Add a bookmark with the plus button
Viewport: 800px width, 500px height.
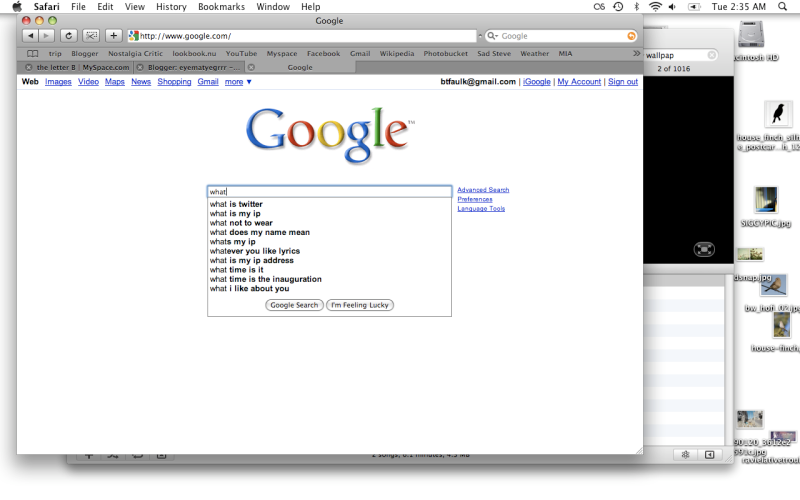coord(113,36)
